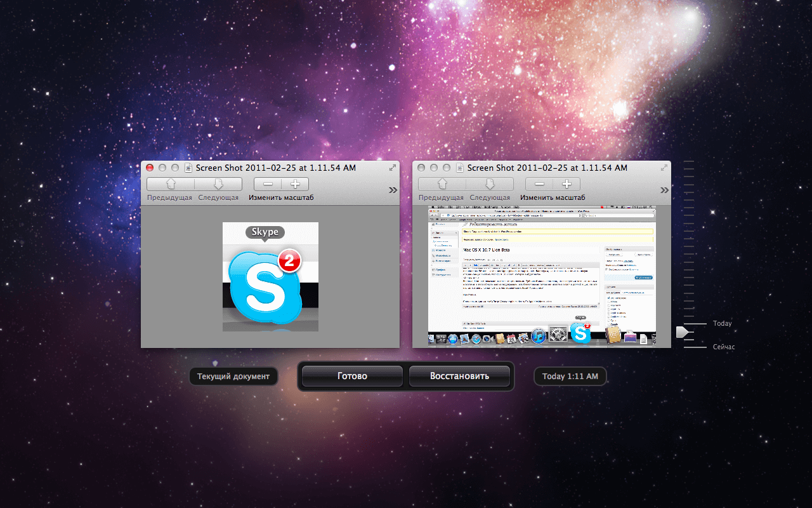Close the left Screen Shot window
Screen dimensions: 812x508
pyautogui.click(x=150, y=168)
